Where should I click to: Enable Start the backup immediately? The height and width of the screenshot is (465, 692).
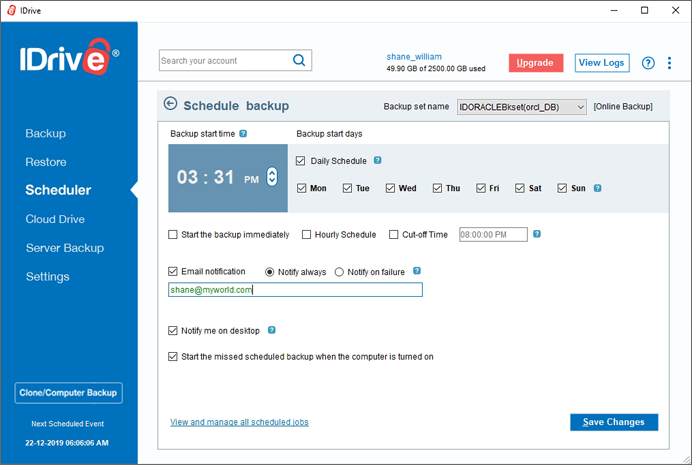pyautogui.click(x=173, y=235)
